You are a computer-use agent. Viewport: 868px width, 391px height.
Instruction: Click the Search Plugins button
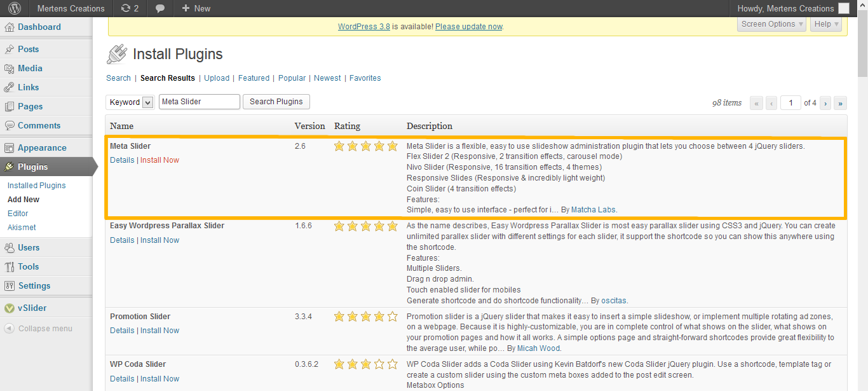(x=276, y=102)
